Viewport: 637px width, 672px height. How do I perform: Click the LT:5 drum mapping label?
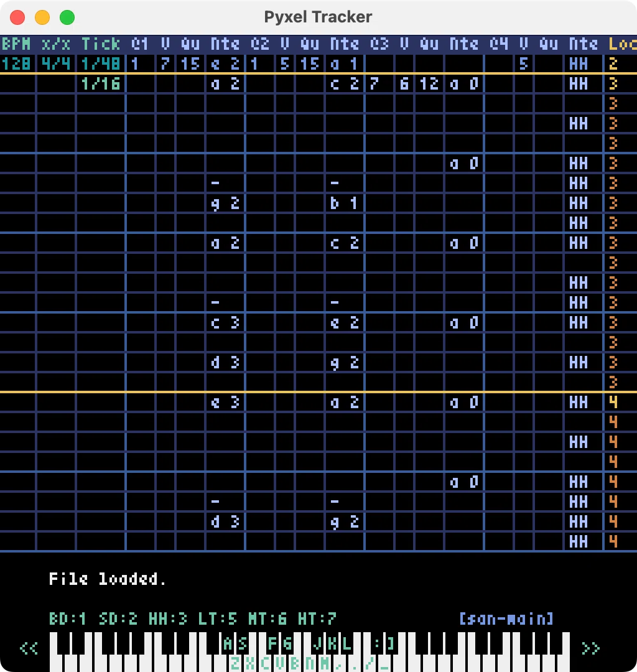(217, 618)
